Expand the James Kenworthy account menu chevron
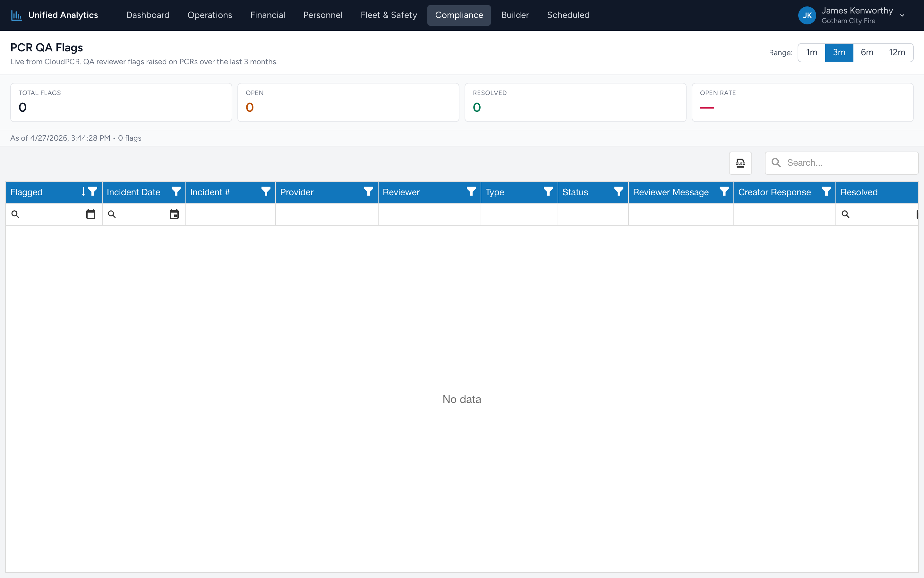924x578 pixels. click(902, 16)
